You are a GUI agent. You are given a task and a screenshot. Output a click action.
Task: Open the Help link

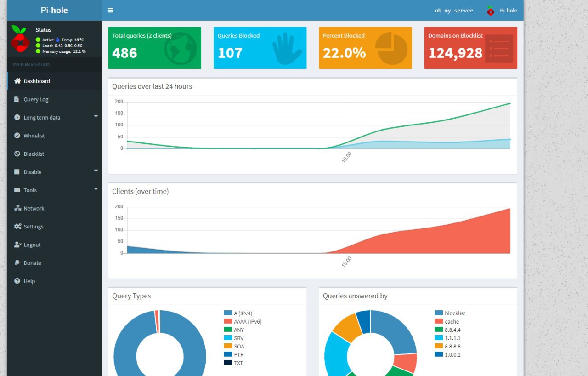click(x=54, y=281)
